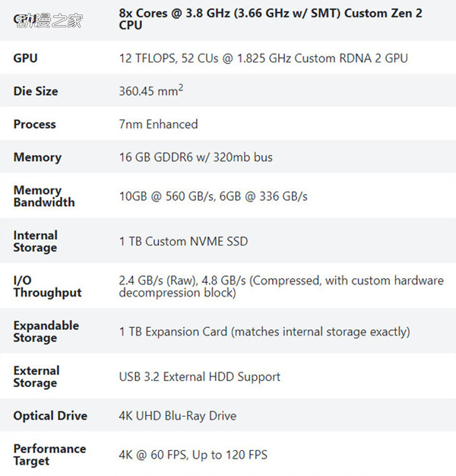456x476 pixels.
Task: Click the 360.45 mm² value
Action: coord(151,90)
